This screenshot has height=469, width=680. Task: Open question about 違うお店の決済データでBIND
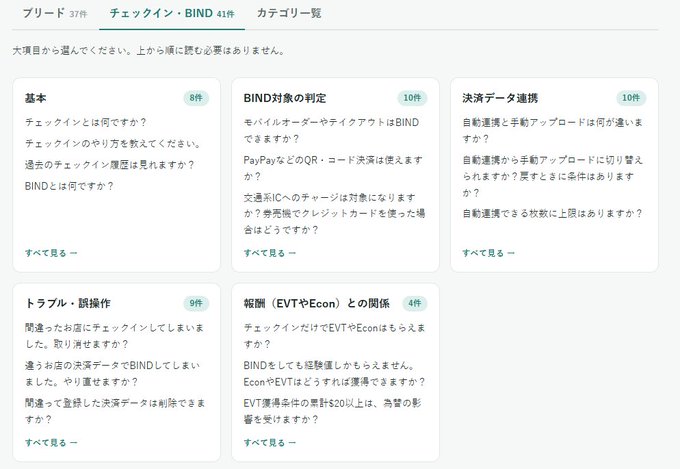click(113, 374)
